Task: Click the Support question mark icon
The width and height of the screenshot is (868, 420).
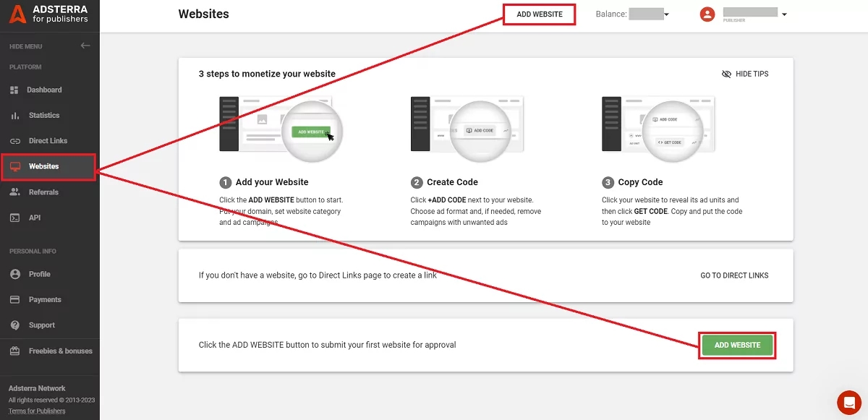Action: (x=14, y=325)
